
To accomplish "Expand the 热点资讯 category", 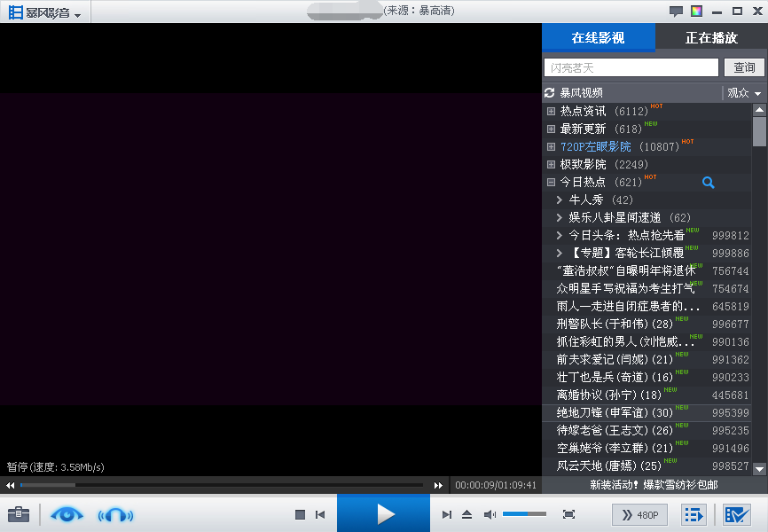I will [551, 111].
